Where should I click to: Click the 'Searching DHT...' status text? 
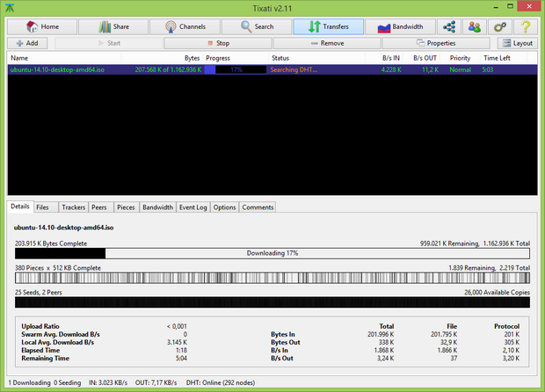pyautogui.click(x=294, y=69)
